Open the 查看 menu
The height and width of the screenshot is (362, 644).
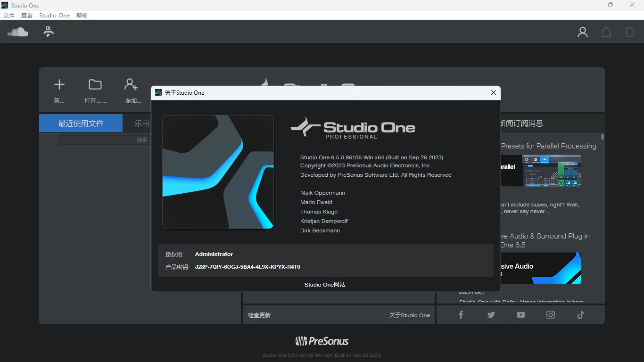pyautogui.click(x=27, y=16)
